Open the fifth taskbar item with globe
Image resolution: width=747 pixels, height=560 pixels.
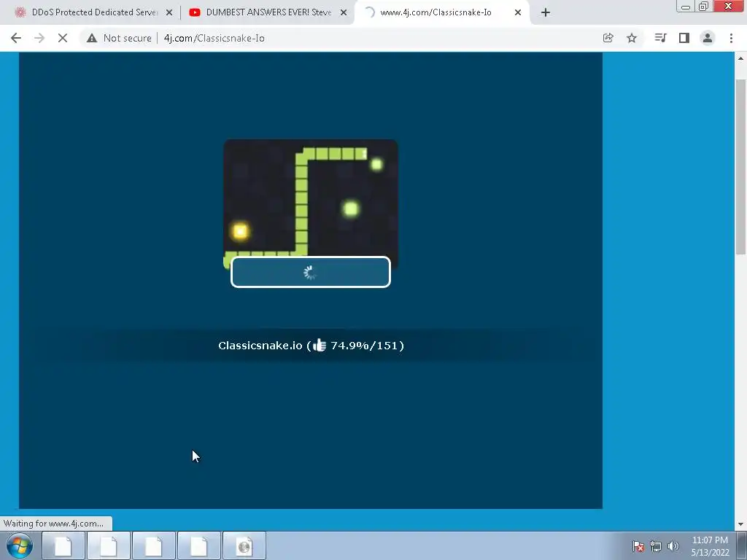[x=244, y=545]
